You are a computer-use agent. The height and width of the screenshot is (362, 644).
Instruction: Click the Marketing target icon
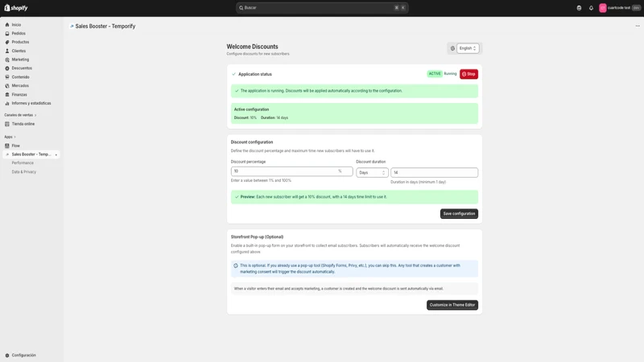tap(7, 60)
